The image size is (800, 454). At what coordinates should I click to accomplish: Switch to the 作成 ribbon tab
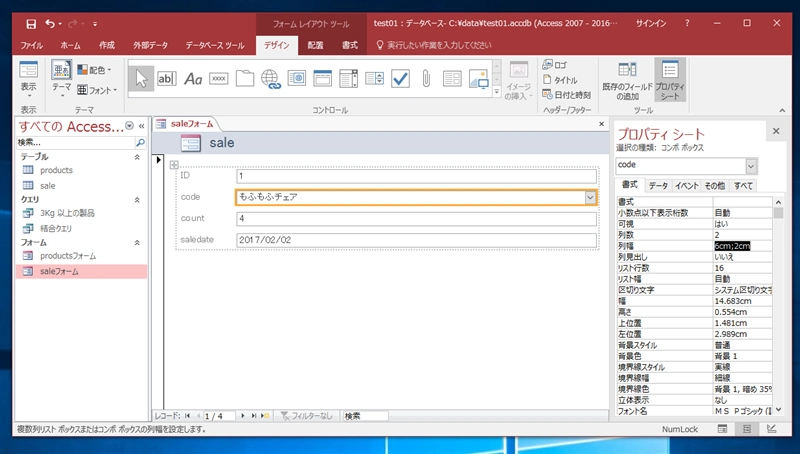click(x=107, y=45)
